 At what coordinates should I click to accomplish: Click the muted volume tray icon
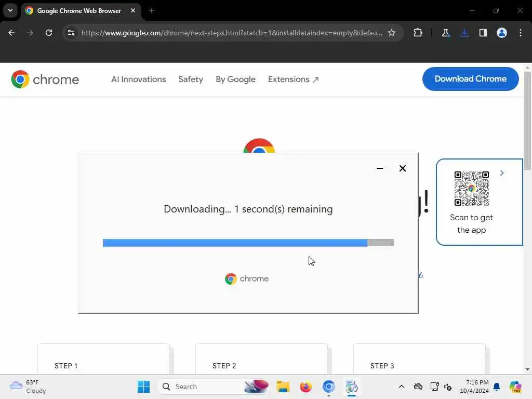pyautogui.click(x=447, y=387)
